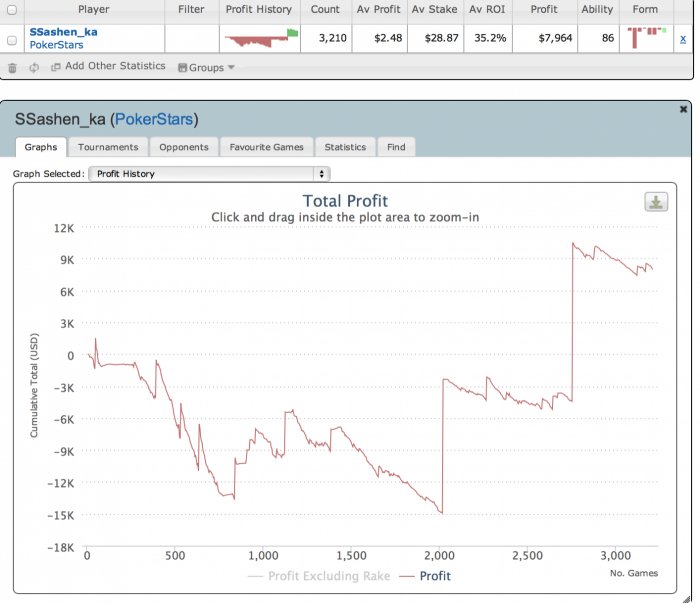Switch to the Find tab
This screenshot has height=604, width=700.
396,147
